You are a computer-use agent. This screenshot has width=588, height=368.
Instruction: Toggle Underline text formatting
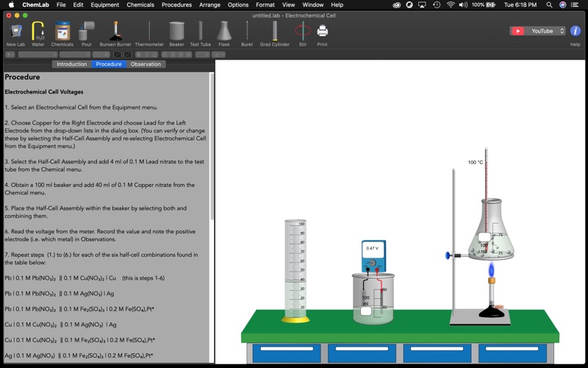click(x=154, y=54)
